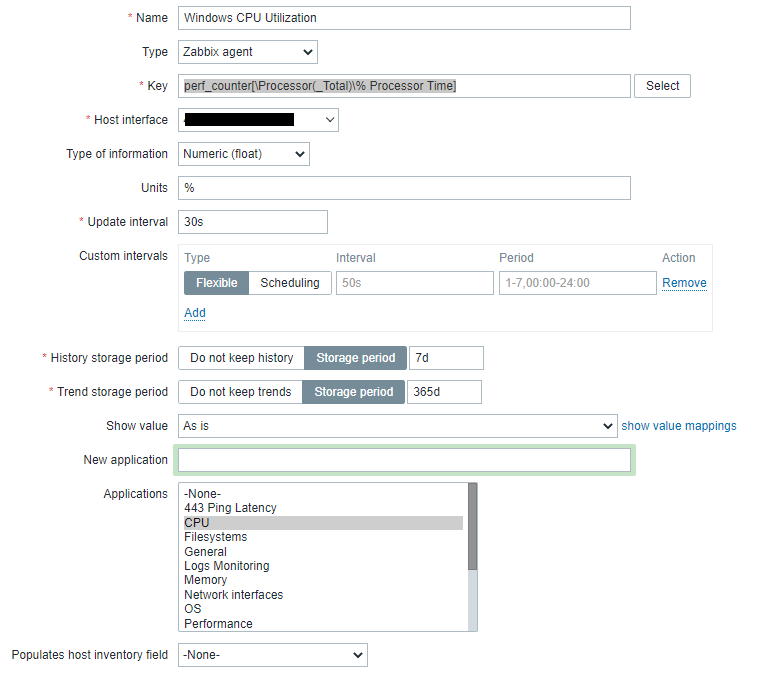The image size is (770, 677).
Task: Select the Flexible interval type
Action: [x=216, y=283]
